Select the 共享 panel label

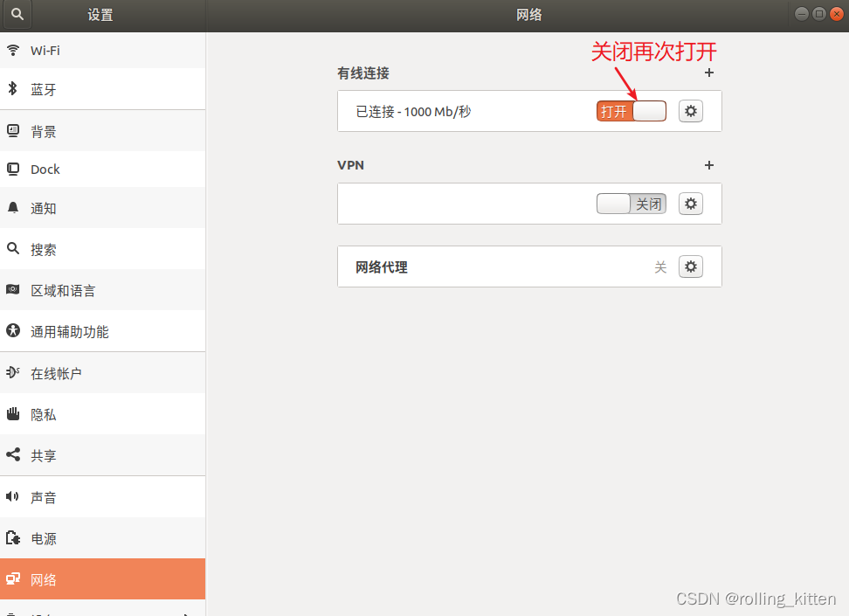pyautogui.click(x=44, y=455)
